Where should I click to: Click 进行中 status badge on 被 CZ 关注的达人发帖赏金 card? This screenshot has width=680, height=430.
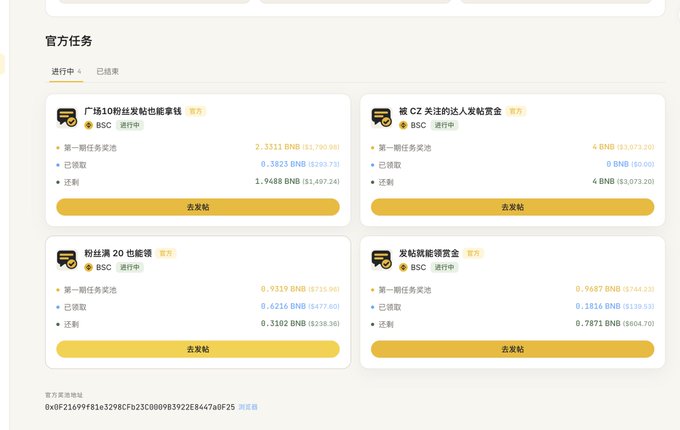(x=445, y=125)
